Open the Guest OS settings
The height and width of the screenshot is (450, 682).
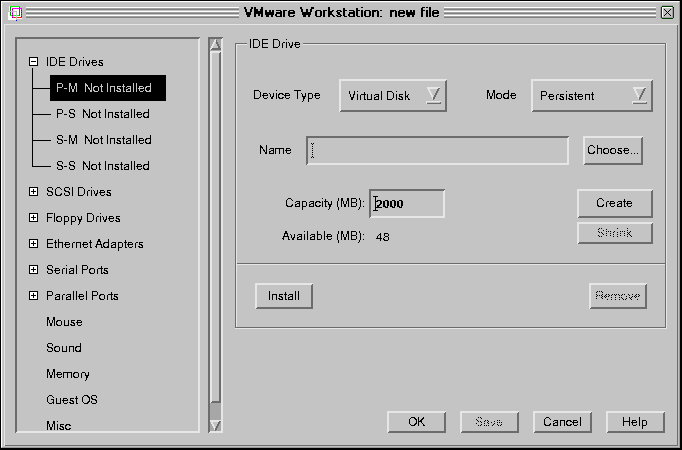point(72,400)
